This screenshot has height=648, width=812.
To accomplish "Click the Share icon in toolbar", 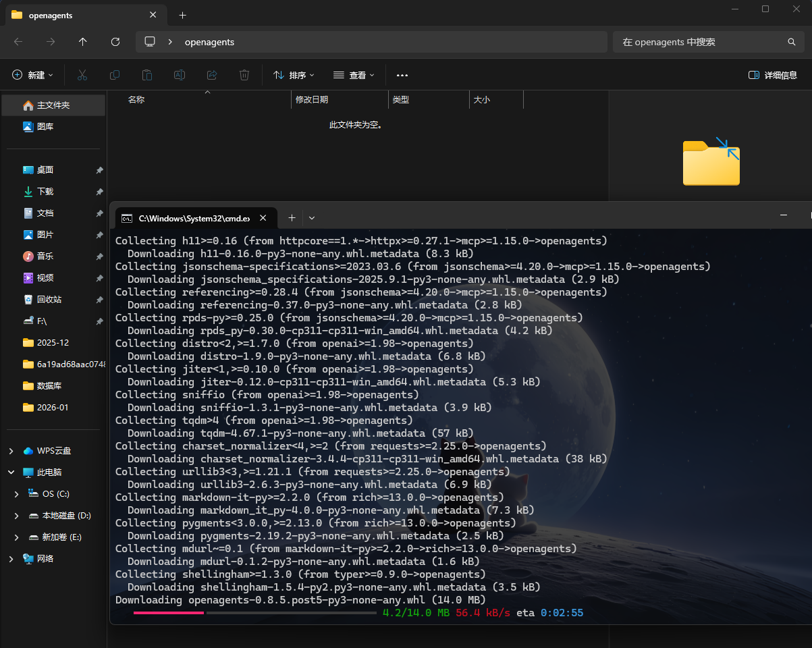I will click(x=212, y=75).
